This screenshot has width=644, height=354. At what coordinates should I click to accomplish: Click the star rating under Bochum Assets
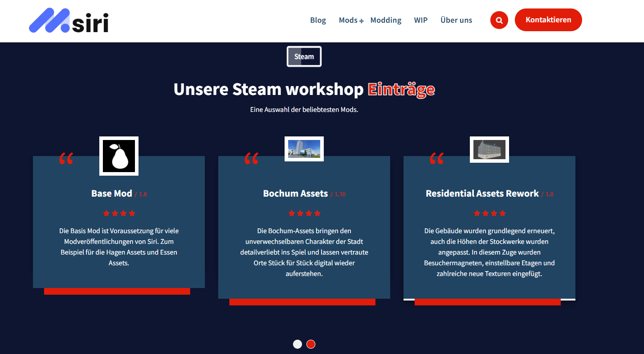[304, 214]
